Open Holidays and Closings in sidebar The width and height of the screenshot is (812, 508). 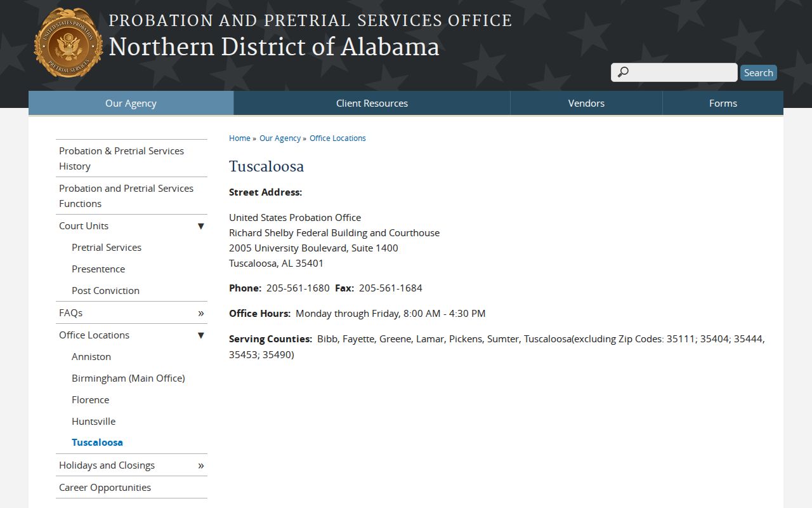pyautogui.click(x=107, y=465)
